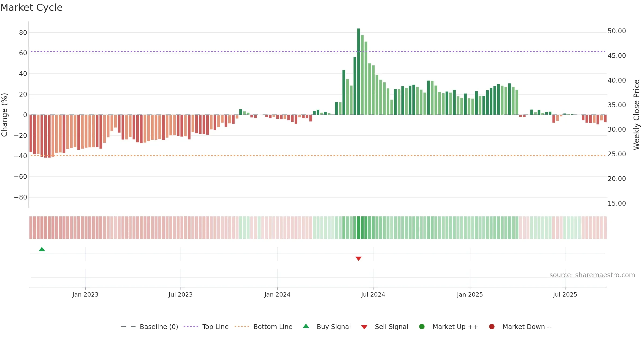This screenshot has height=362, width=644.
Task: Click the Jan 2023 axis label
Action: tap(85, 294)
